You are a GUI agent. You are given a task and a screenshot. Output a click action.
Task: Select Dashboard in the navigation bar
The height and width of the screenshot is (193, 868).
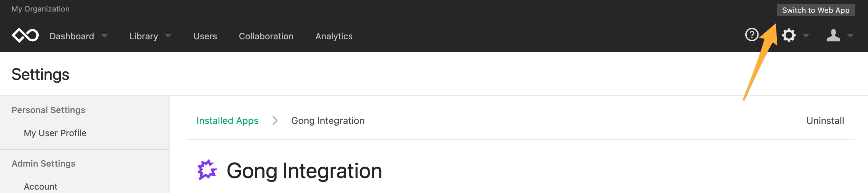72,36
